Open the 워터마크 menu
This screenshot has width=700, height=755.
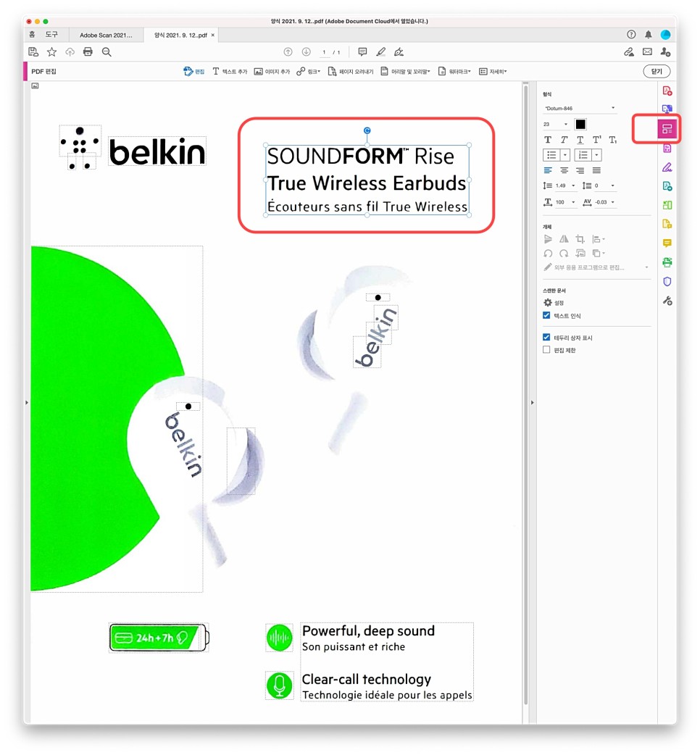[x=454, y=72]
